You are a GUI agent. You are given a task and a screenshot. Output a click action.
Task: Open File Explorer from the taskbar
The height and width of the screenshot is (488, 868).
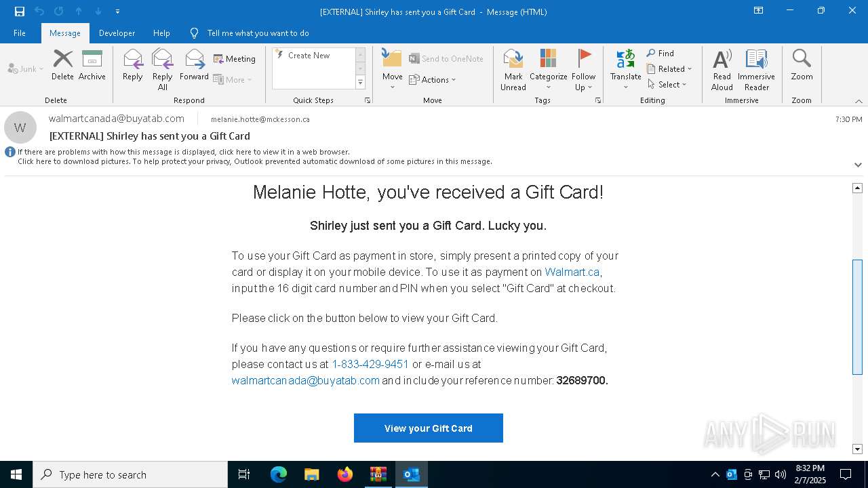click(x=311, y=474)
